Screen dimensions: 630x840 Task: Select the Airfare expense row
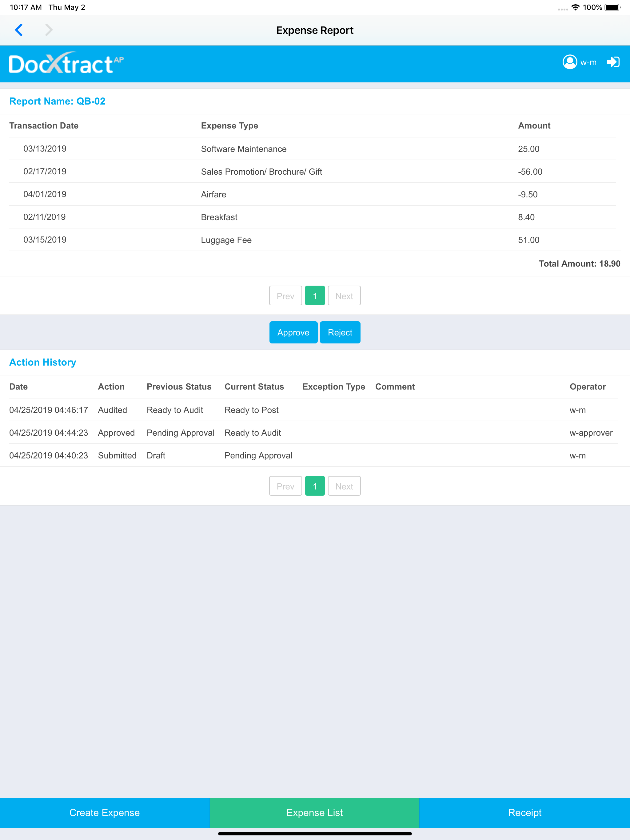pos(312,194)
